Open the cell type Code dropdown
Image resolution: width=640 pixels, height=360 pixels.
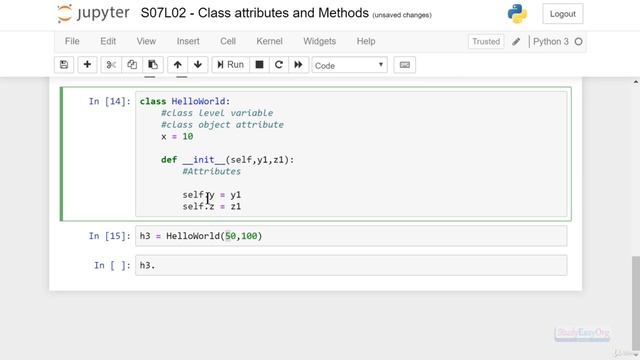349,65
